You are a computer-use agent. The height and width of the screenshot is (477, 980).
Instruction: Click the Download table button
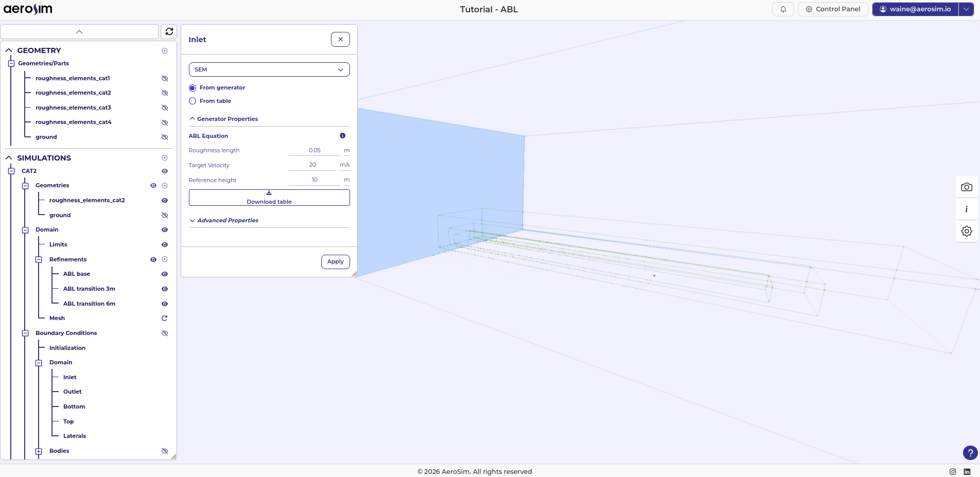click(x=269, y=198)
